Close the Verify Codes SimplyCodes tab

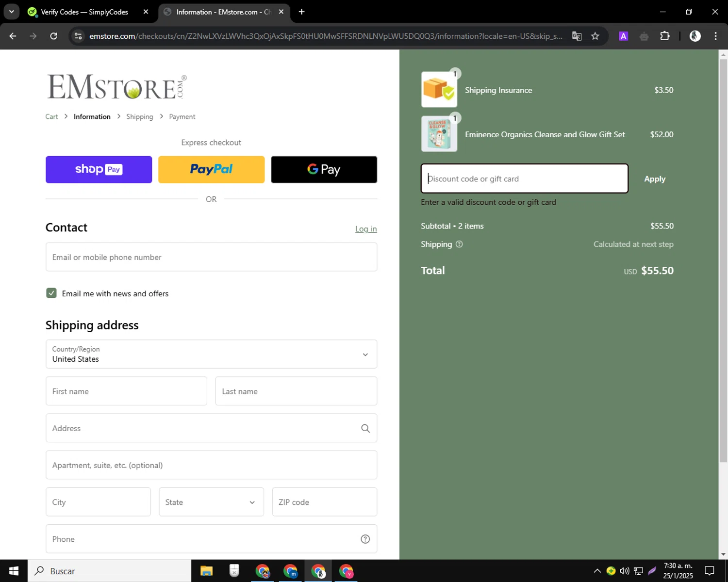tap(146, 12)
